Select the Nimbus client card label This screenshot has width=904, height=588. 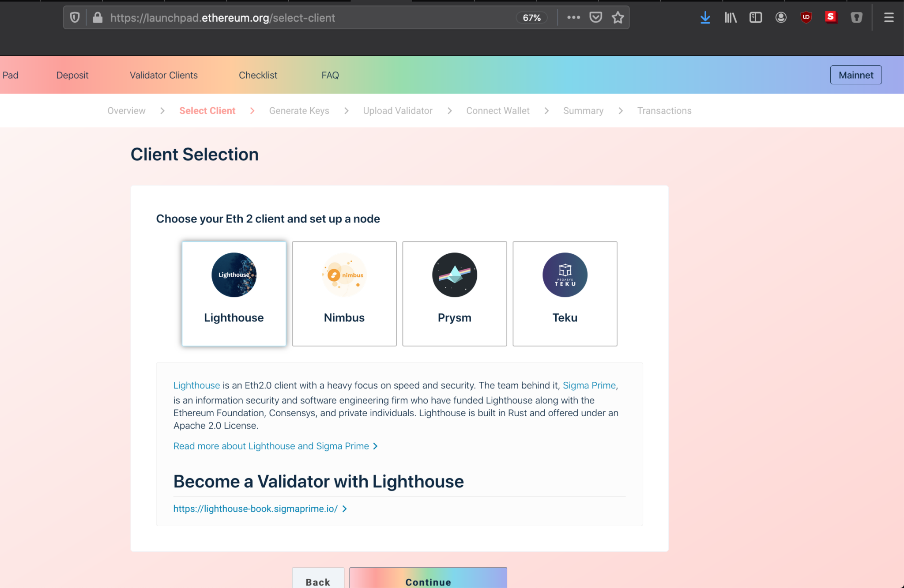point(344,318)
